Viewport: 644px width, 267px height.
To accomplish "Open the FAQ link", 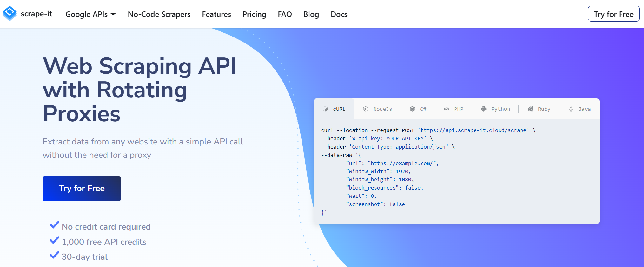I will coord(285,14).
